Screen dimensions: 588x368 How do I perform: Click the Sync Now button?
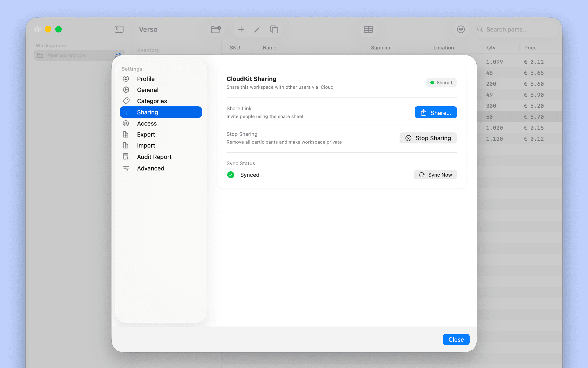coord(435,175)
